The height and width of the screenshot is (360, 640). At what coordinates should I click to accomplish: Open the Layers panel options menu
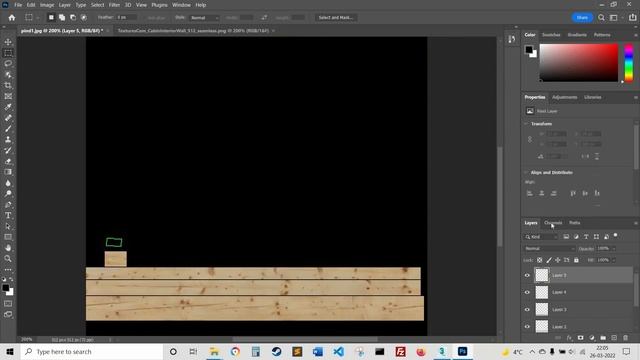coord(636,223)
